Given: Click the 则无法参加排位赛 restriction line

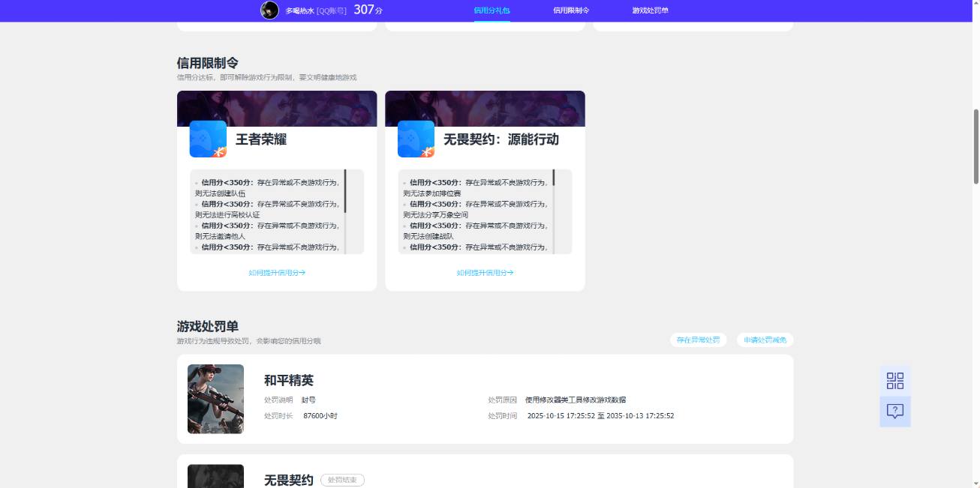Looking at the screenshot, I should click(432, 193).
